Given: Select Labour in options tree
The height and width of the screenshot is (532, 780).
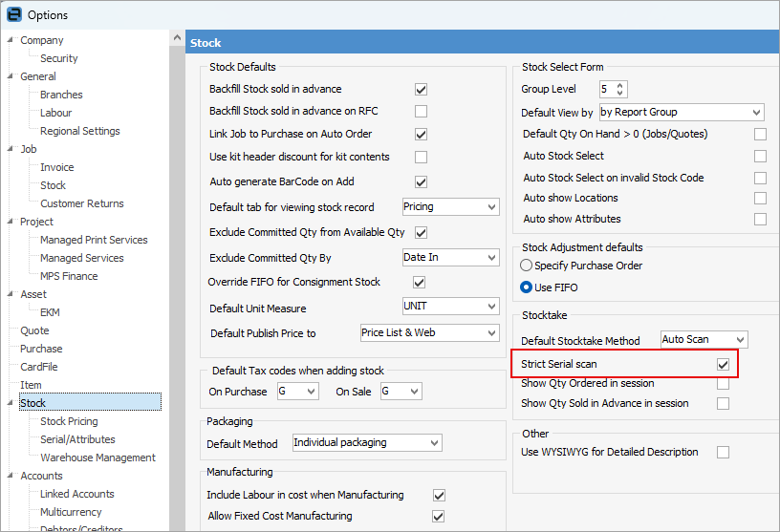Looking at the screenshot, I should tap(55, 113).
